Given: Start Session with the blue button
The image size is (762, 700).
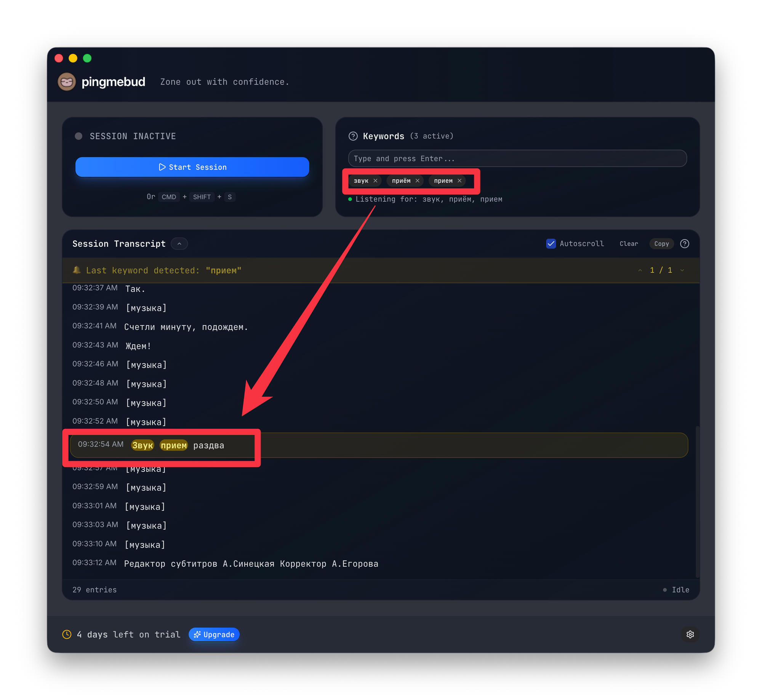Looking at the screenshot, I should (192, 167).
